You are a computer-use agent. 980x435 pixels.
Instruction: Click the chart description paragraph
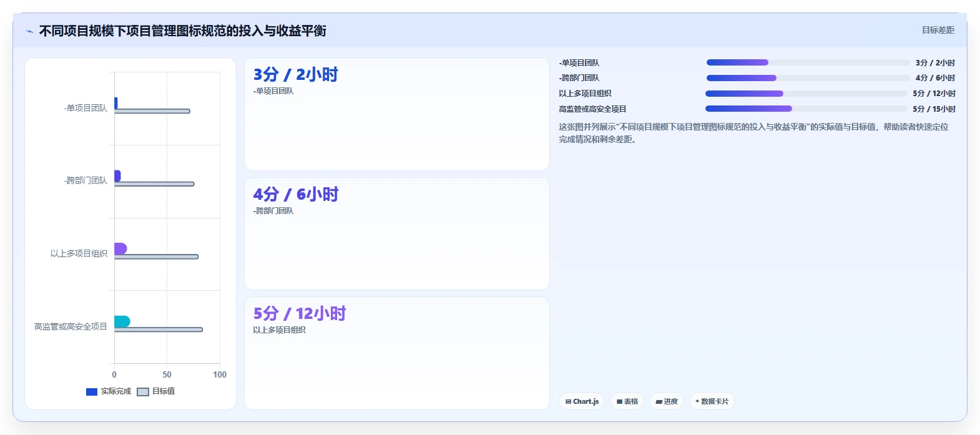pos(753,133)
